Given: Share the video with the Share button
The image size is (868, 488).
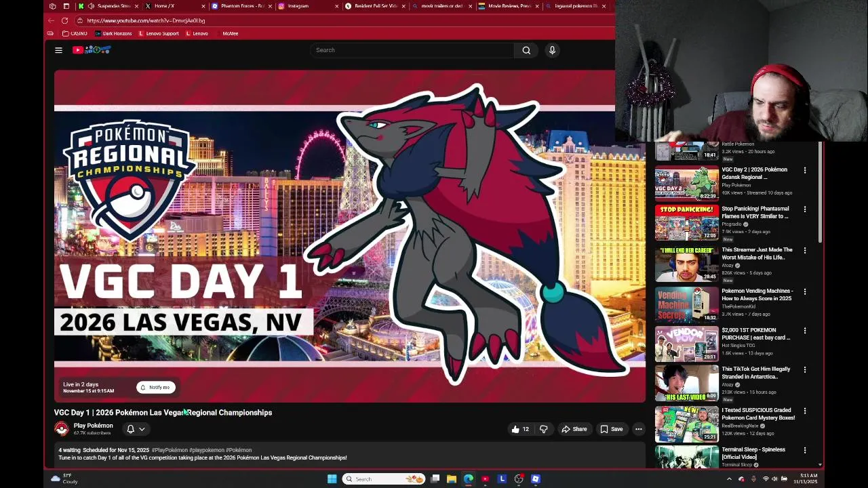Looking at the screenshot, I should pyautogui.click(x=574, y=429).
